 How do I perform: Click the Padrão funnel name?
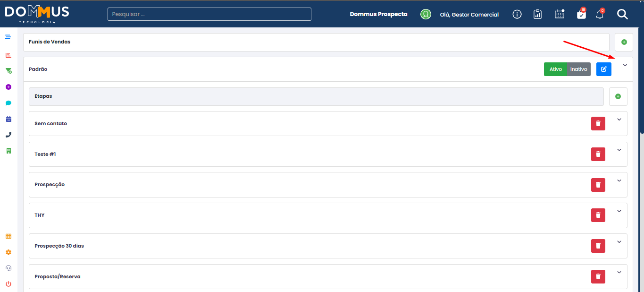[38, 69]
